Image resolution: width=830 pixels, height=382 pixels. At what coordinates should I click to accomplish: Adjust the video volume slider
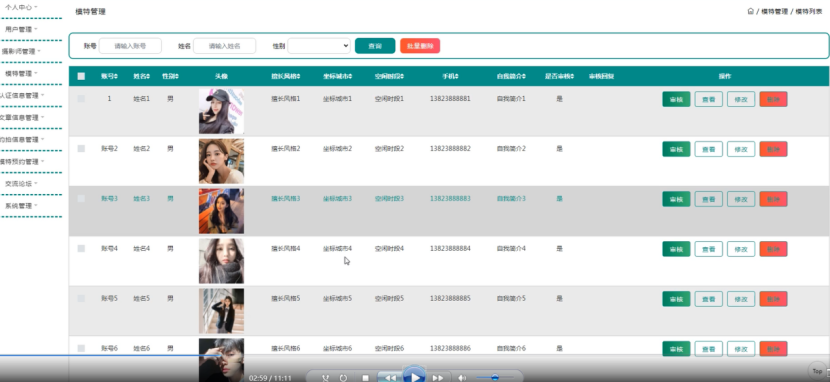point(494,377)
